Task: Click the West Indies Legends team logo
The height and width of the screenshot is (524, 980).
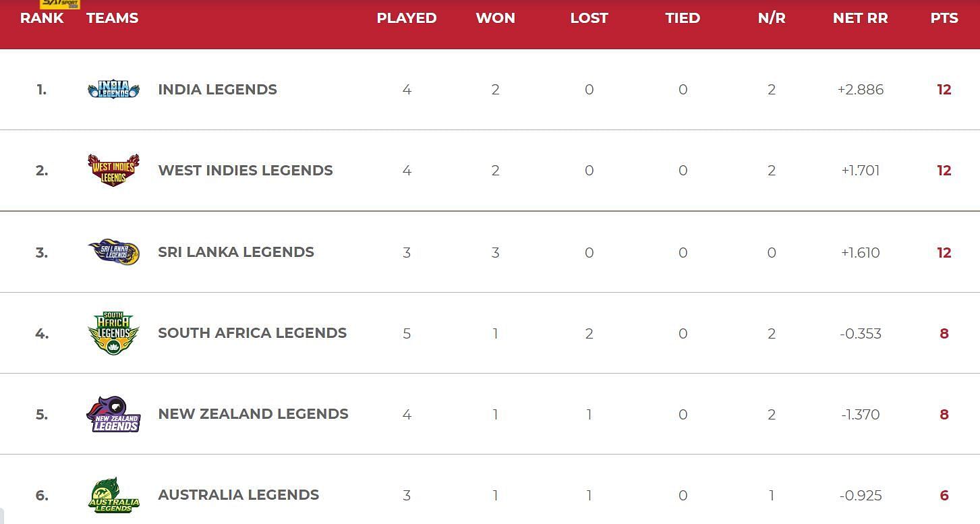Action: coord(113,170)
